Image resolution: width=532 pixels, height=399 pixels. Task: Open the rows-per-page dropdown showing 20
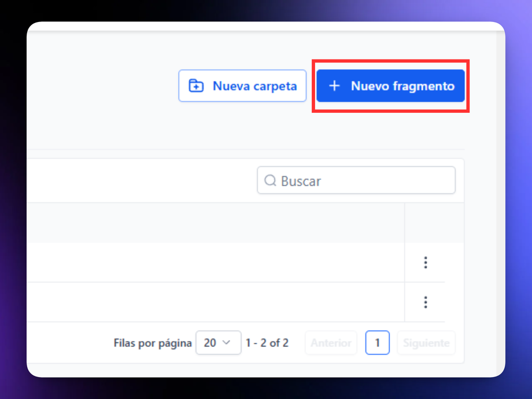[x=218, y=343]
